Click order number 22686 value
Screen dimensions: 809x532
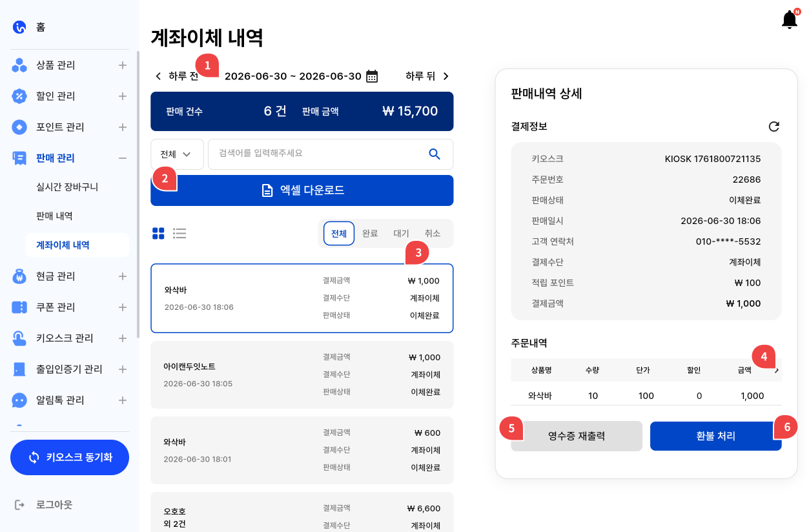pos(746,179)
